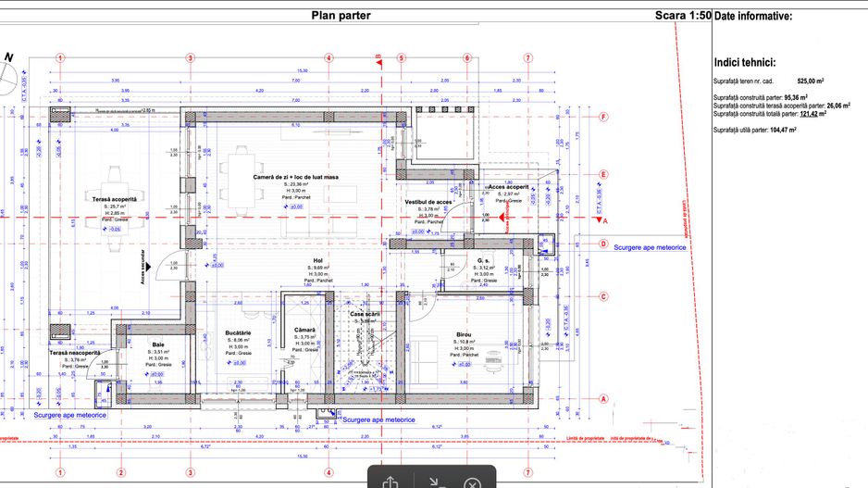Screen dimensions: 868x488
Task: Click the 'Acces secundar' vertical label
Action: click(143, 267)
